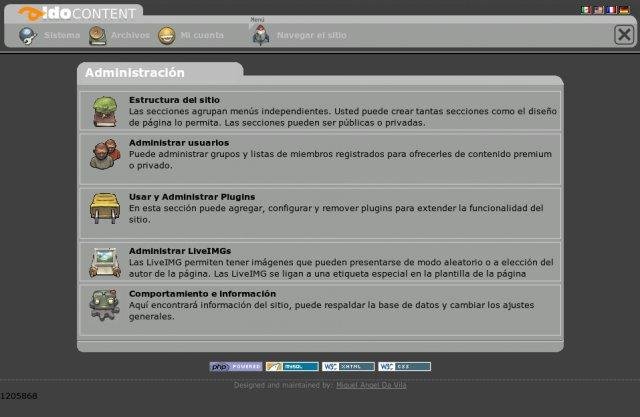Open Administrar usuarios
This screenshot has width=640, height=417.
pos(179,143)
